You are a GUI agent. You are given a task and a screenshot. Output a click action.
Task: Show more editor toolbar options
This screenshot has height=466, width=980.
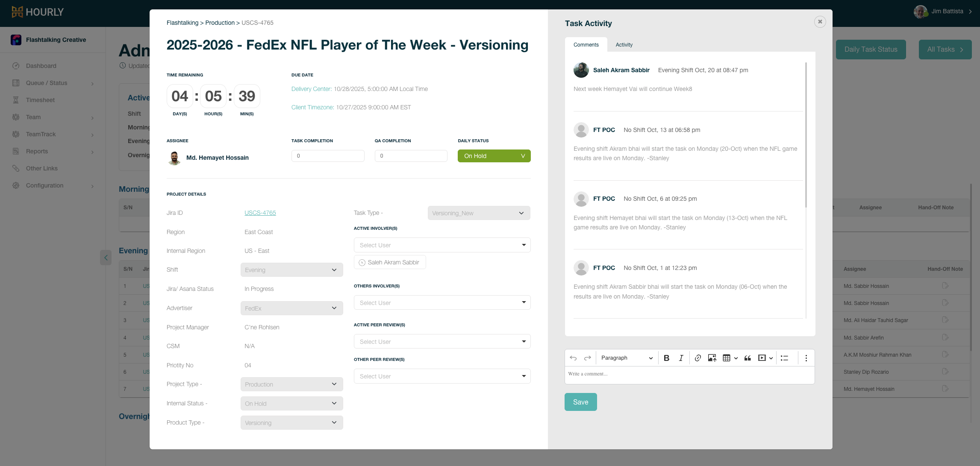coord(806,358)
